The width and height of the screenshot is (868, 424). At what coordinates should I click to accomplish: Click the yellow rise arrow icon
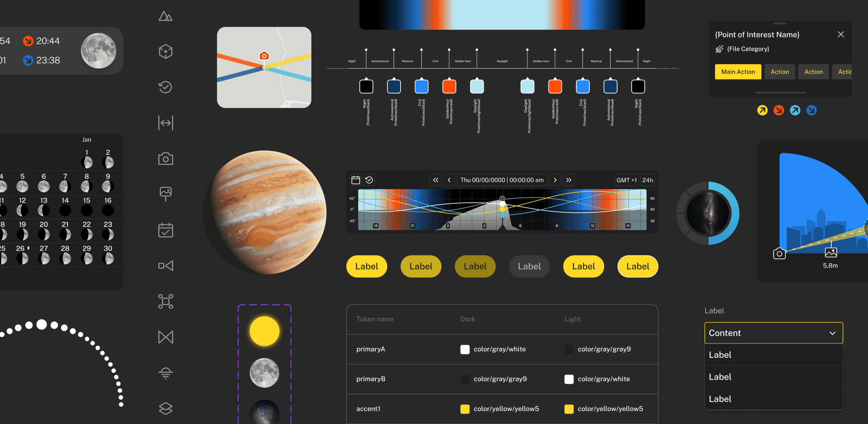pos(762,110)
